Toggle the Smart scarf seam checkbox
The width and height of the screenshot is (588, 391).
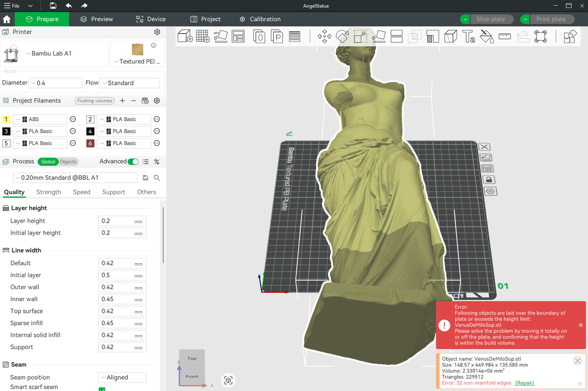[x=102, y=389]
